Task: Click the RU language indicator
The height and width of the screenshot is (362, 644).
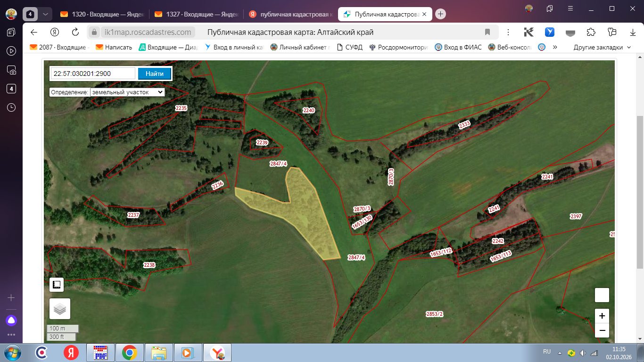Action: [x=547, y=352]
